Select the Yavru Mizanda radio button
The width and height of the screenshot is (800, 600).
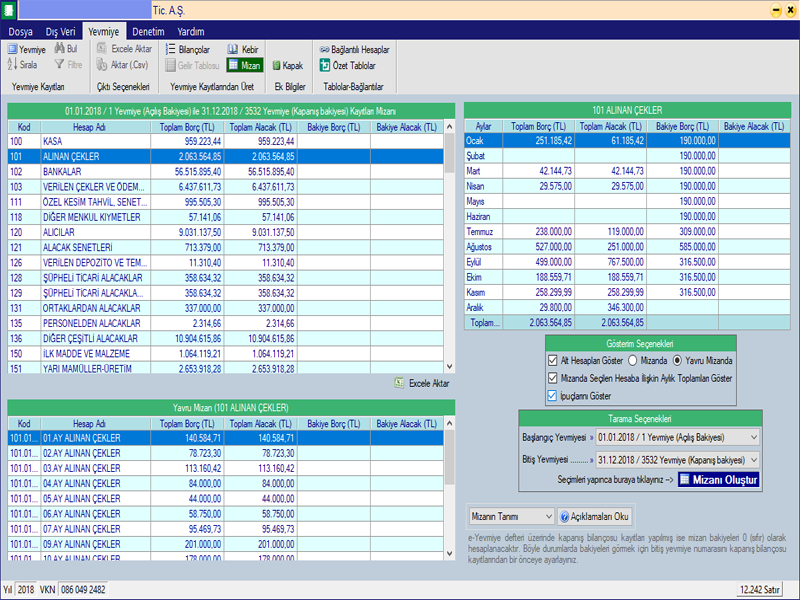[x=677, y=361]
